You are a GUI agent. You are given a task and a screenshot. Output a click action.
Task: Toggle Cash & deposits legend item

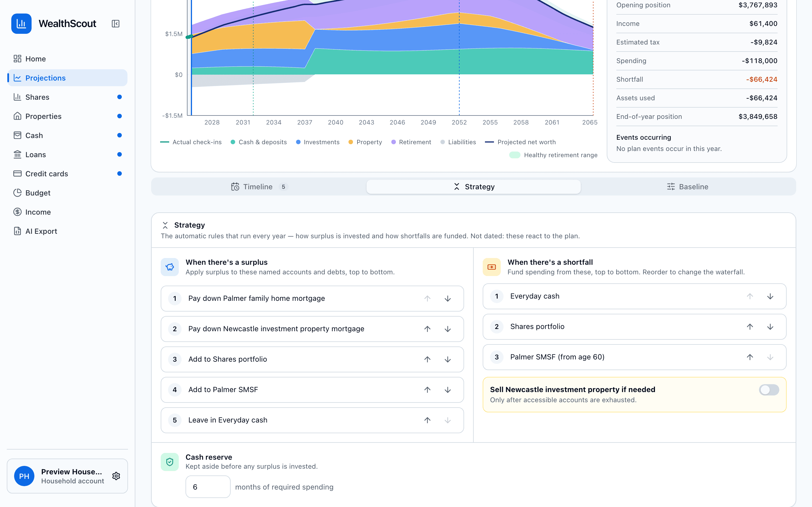click(x=259, y=142)
